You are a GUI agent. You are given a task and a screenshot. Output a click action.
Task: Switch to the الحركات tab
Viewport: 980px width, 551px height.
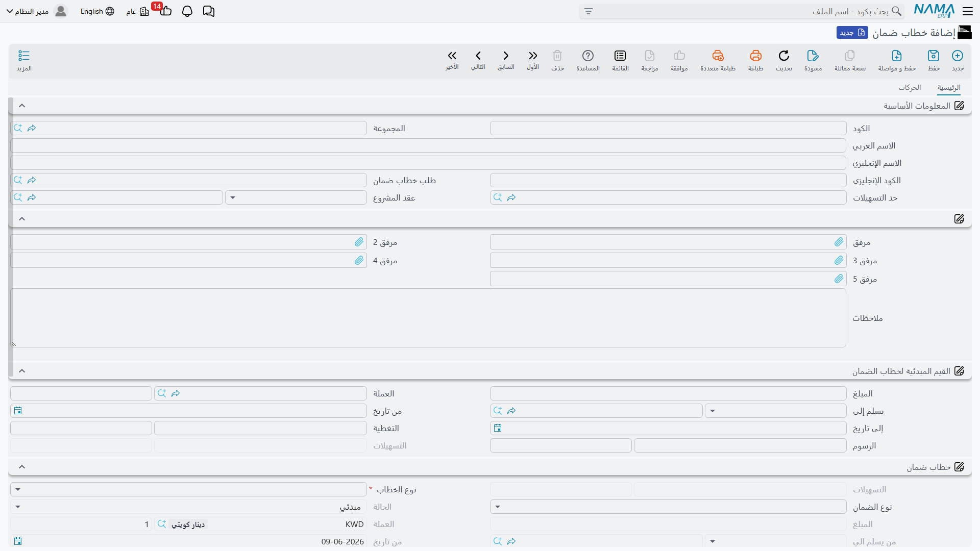tap(910, 88)
